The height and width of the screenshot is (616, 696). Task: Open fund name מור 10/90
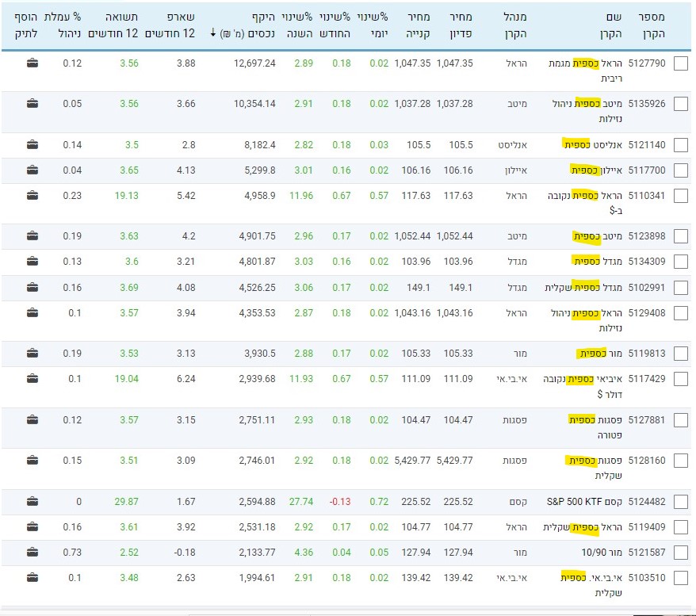click(602, 552)
